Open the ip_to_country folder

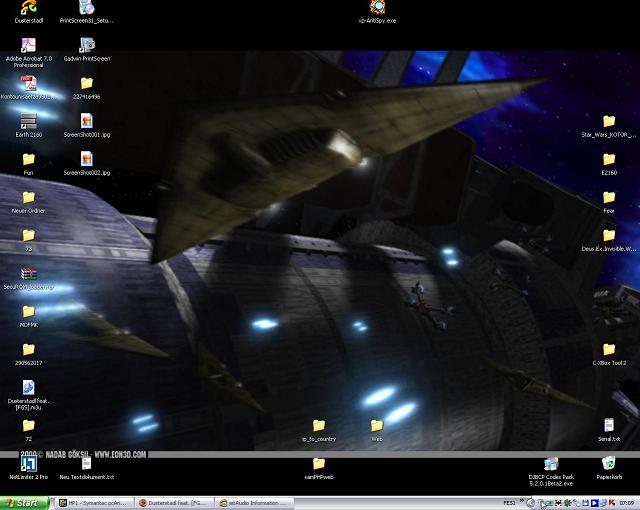319,426
